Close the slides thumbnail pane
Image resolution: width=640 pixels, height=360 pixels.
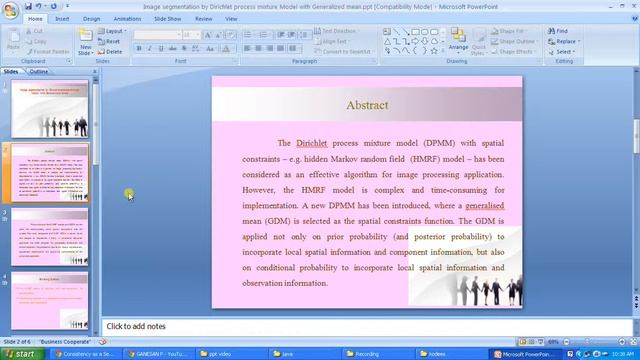(95, 71)
